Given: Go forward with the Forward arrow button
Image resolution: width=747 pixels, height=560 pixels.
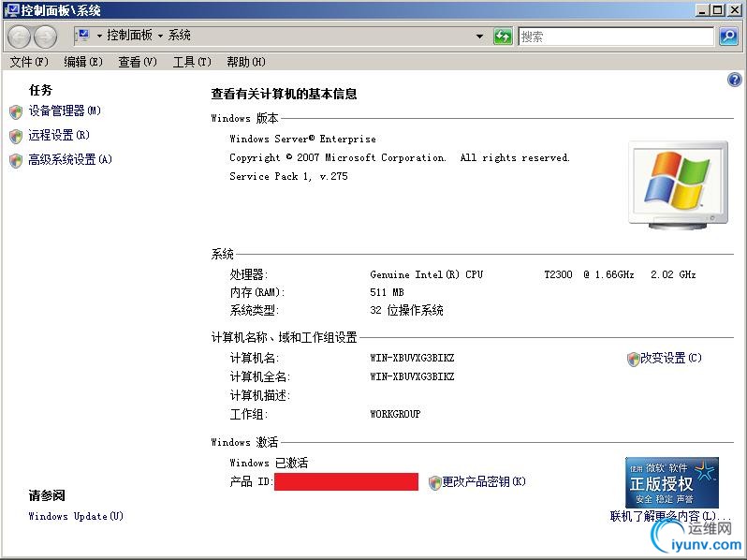Looking at the screenshot, I should pos(46,37).
